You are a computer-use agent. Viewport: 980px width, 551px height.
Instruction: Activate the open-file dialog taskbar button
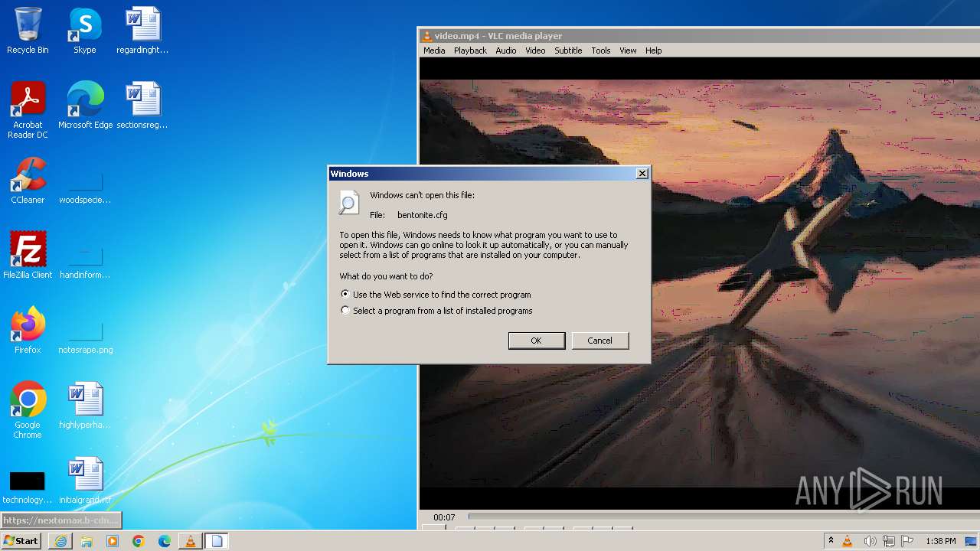tap(217, 541)
